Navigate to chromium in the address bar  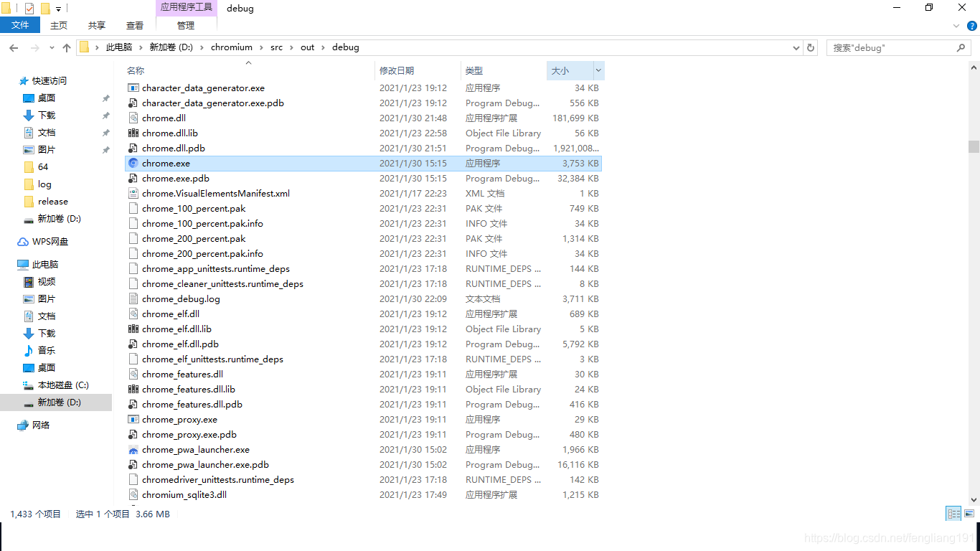coord(232,47)
